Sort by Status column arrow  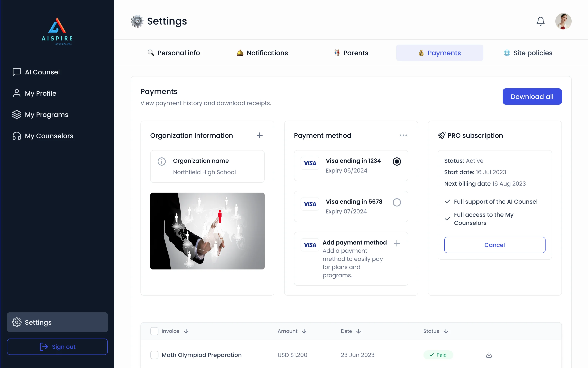[x=446, y=331]
